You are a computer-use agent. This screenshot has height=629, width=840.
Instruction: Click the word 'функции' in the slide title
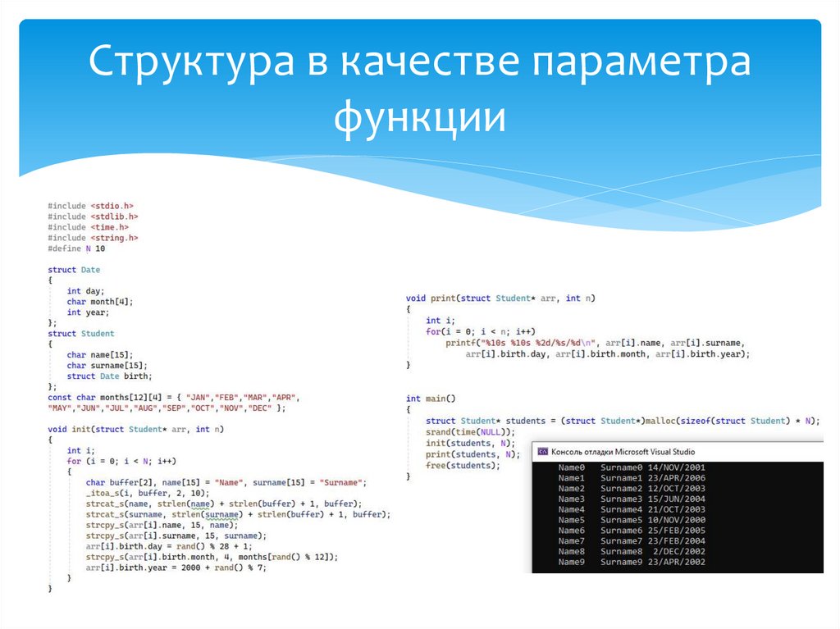pyautogui.click(x=419, y=116)
